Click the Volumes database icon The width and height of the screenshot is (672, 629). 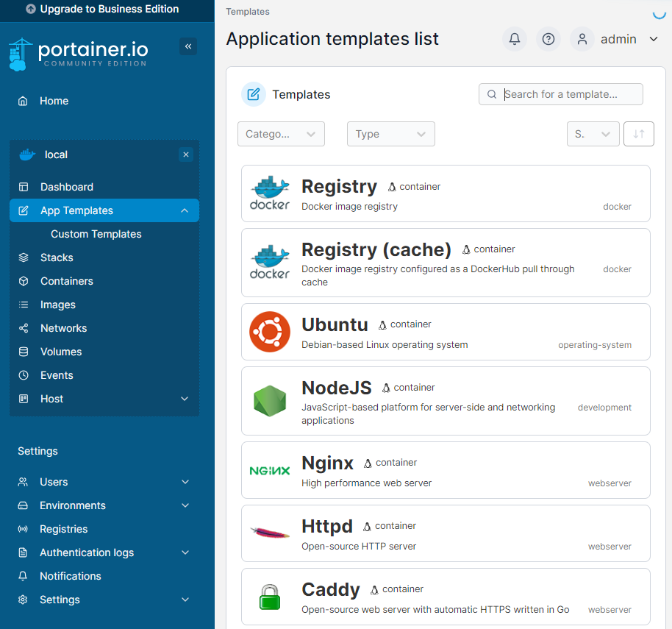24,352
